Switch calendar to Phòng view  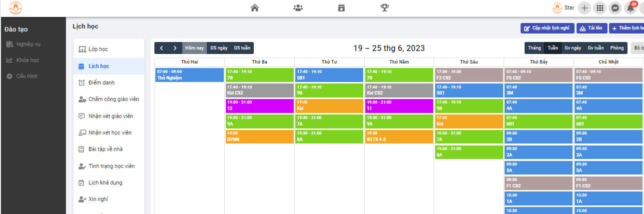click(617, 48)
